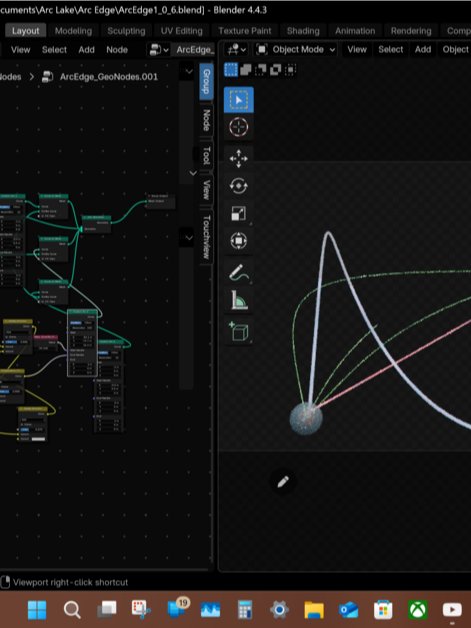Switch to the Modeling workspace tab

pyautogui.click(x=73, y=30)
